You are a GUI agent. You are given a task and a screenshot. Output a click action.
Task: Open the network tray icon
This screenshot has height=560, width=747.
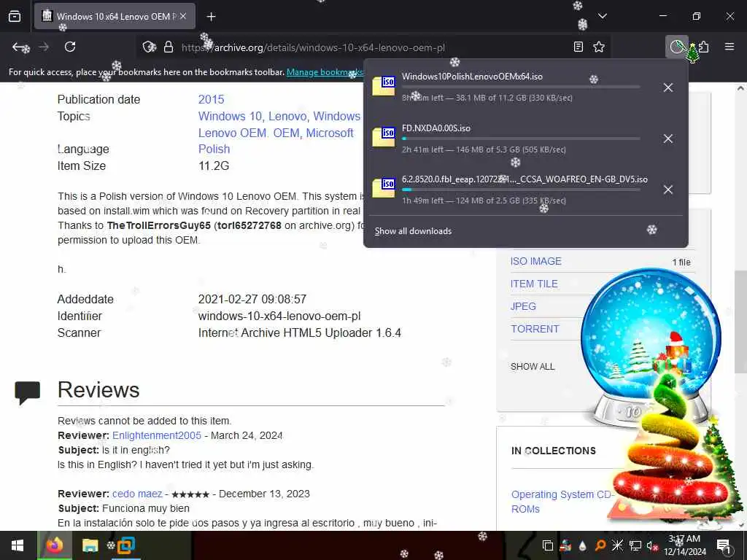pyautogui.click(x=635, y=545)
